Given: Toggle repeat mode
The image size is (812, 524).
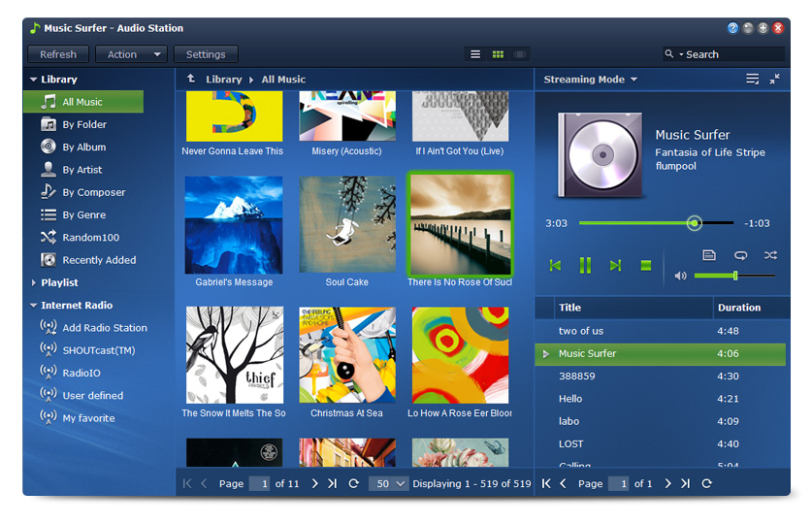Looking at the screenshot, I should pos(740,255).
